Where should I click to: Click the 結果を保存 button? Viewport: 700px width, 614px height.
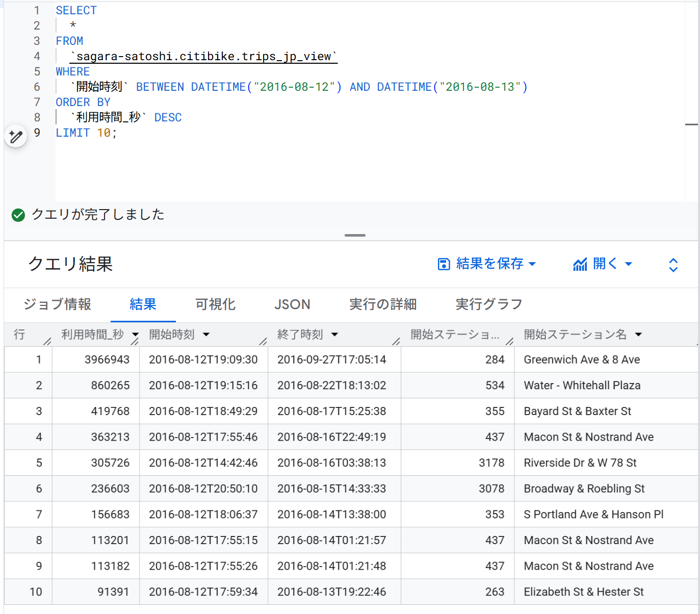(487, 264)
